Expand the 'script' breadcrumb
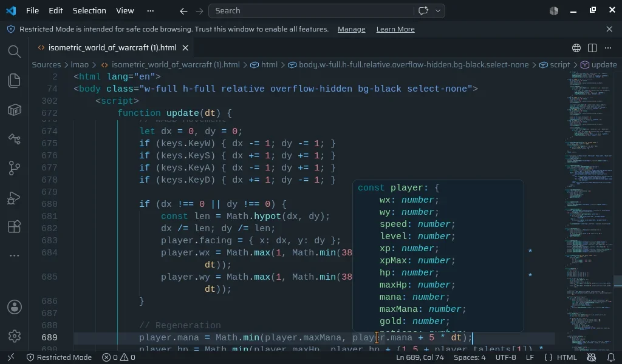Screen dimensions: 622x364 pyautogui.click(x=555, y=64)
